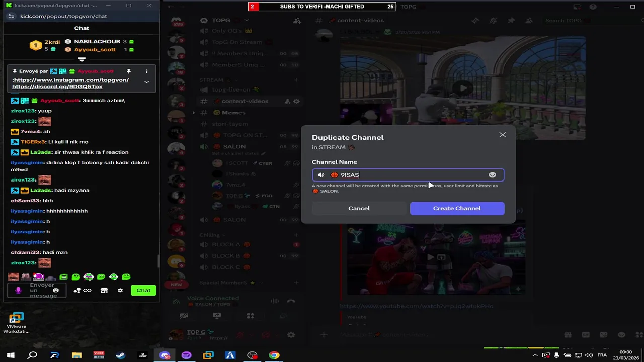This screenshot has height=362, width=644.
Task: Unpin the pinned message in Kick chat
Action: point(129,71)
